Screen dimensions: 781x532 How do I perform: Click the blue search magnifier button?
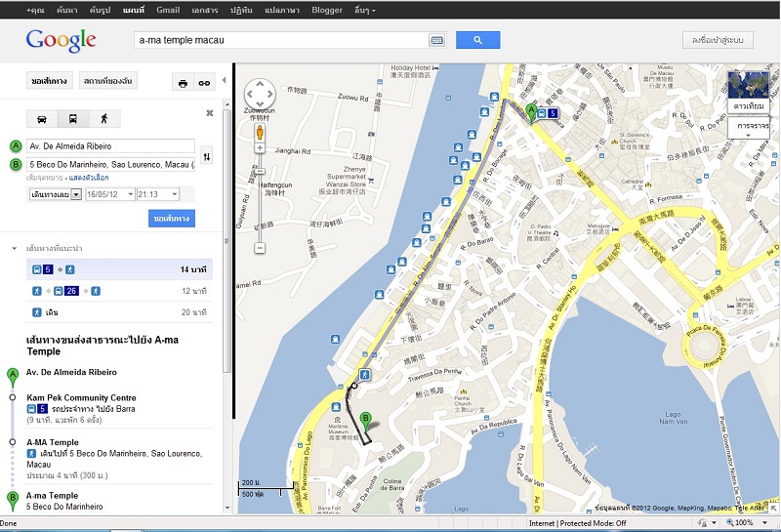pos(477,40)
